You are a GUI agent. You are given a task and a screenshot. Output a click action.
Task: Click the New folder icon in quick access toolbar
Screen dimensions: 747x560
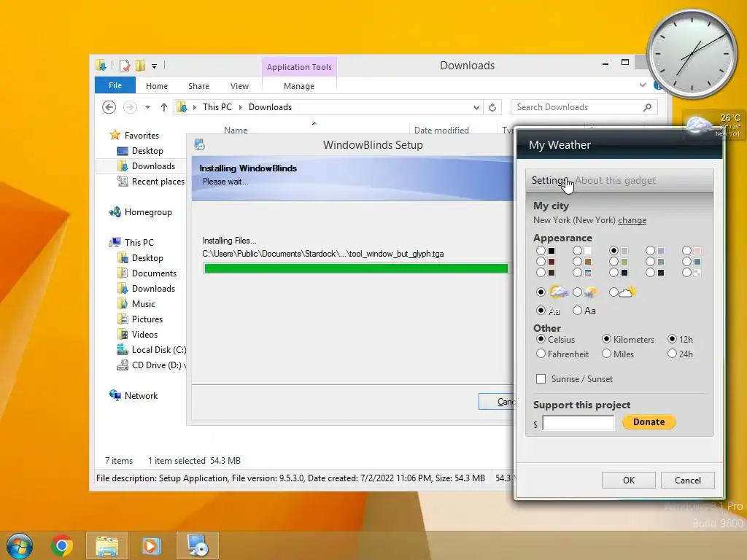(x=140, y=65)
